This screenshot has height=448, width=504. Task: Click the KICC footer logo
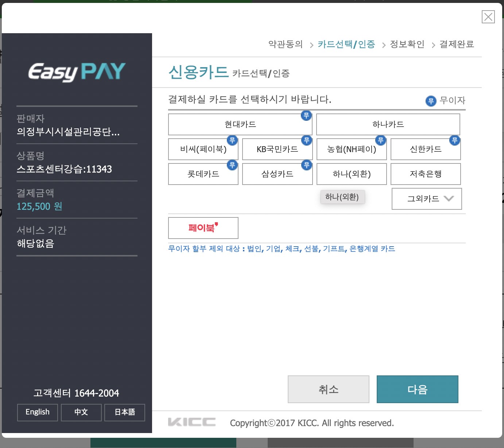(192, 422)
